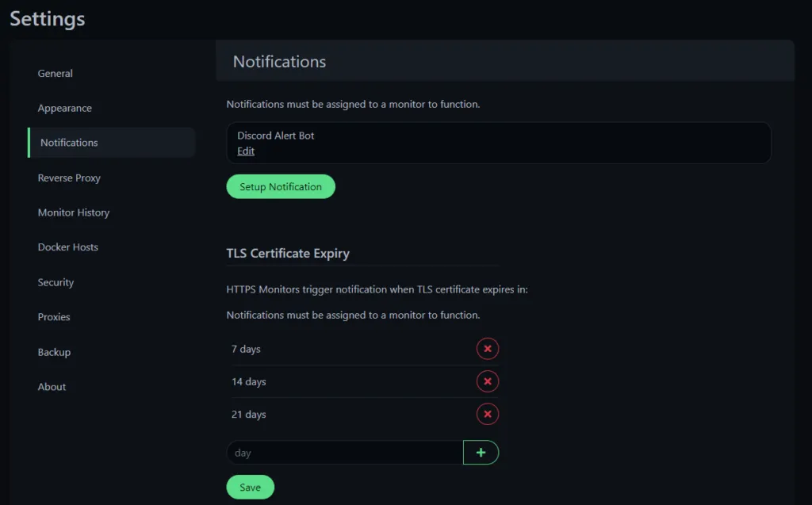812x505 pixels.
Task: Open the About page
Action: (52, 387)
